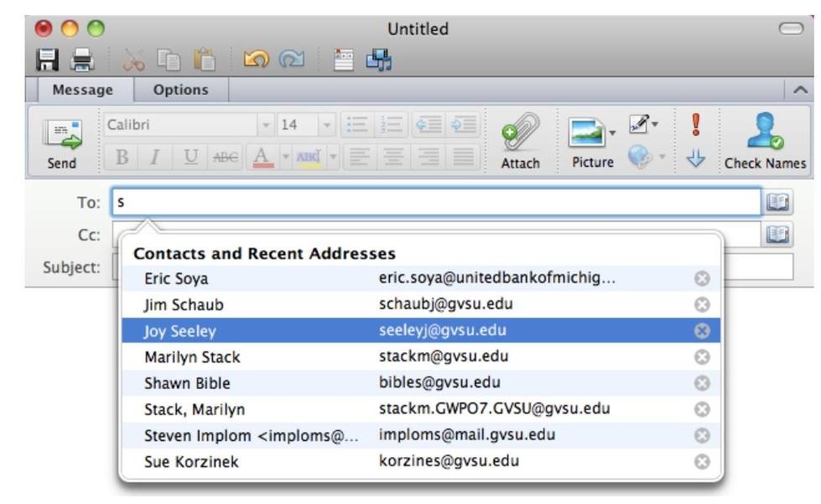Click the Send button
Image resolution: width=821 pixels, height=504 pixels.
coord(61,143)
